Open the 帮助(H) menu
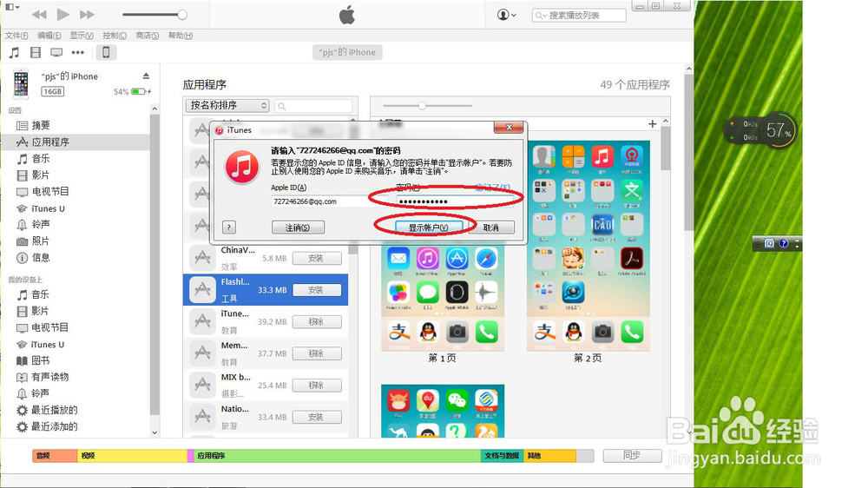Image resolution: width=868 pixels, height=488 pixels. 181,36
